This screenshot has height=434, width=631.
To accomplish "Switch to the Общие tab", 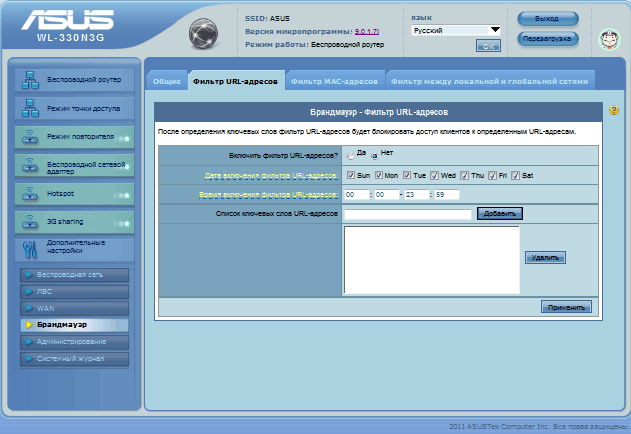I will coord(166,81).
